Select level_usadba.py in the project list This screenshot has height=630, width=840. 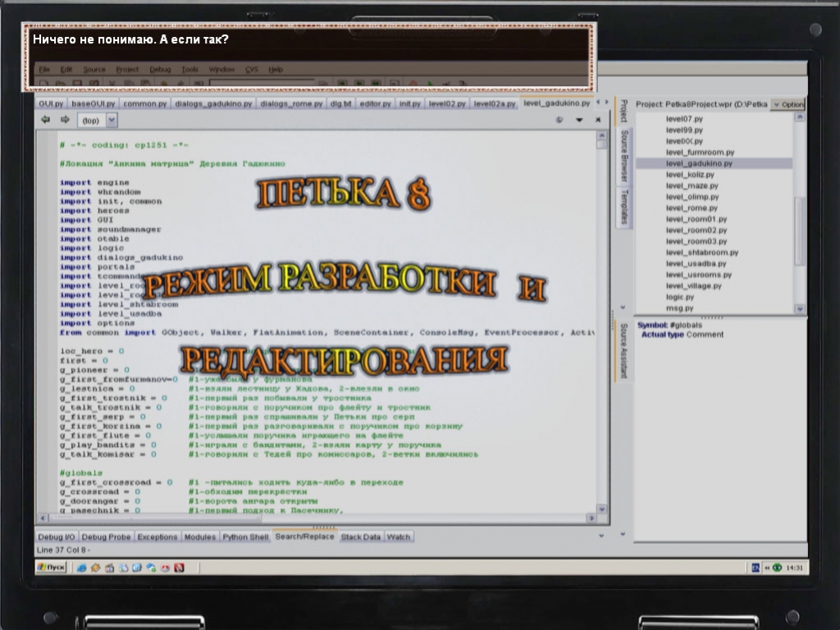pyautogui.click(x=696, y=263)
